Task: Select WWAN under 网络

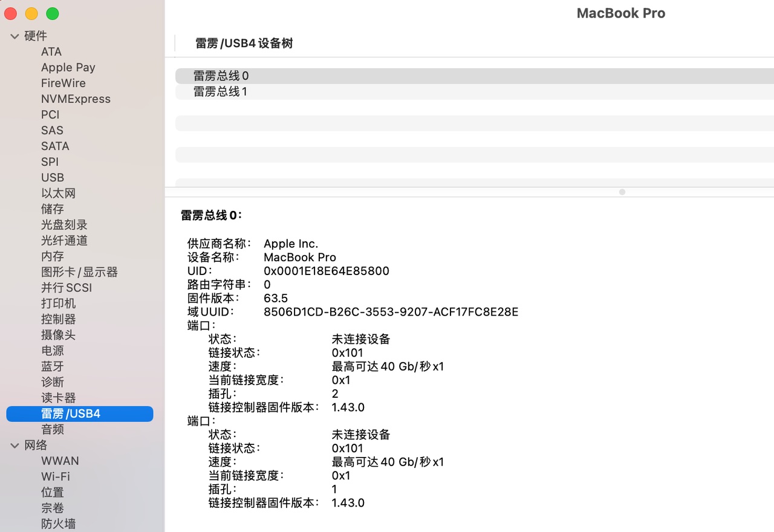Action: point(60,461)
